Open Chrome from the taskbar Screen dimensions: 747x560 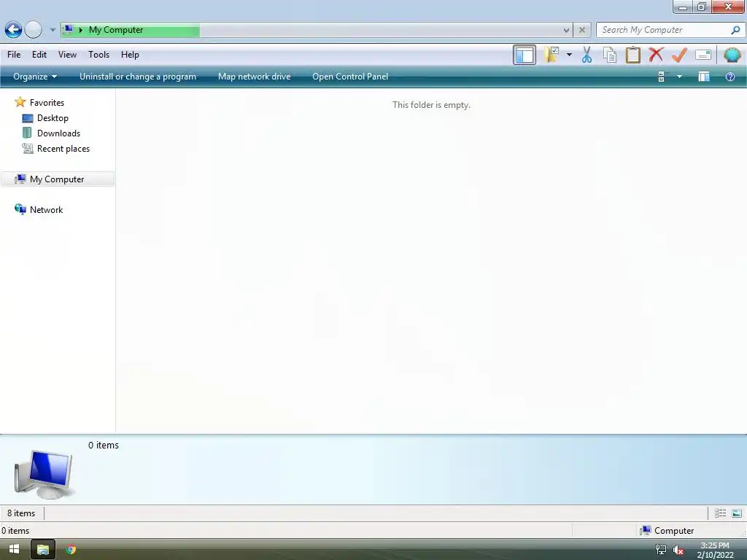[71, 550]
